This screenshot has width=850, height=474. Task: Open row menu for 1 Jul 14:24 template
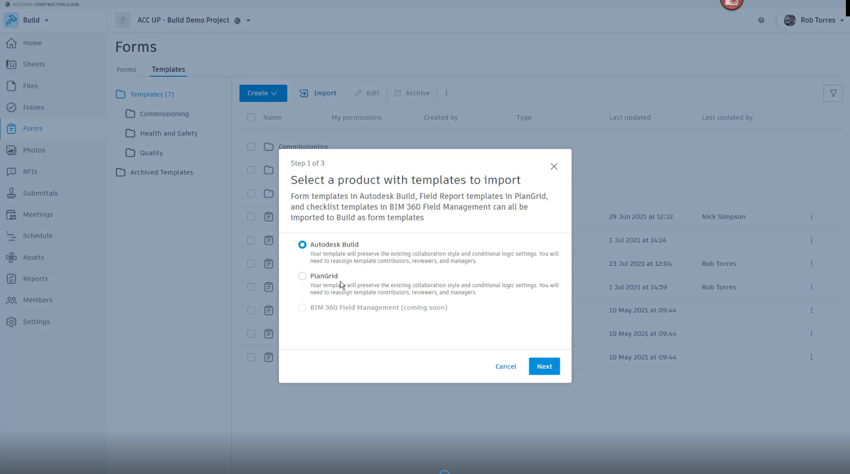(x=812, y=240)
